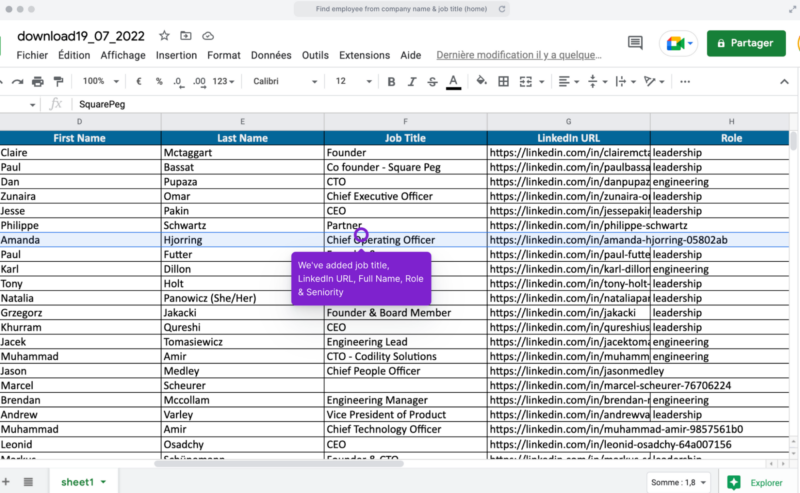Screen dimensions: 800x493
Task: Toggle italic formatting
Action: pos(412,82)
